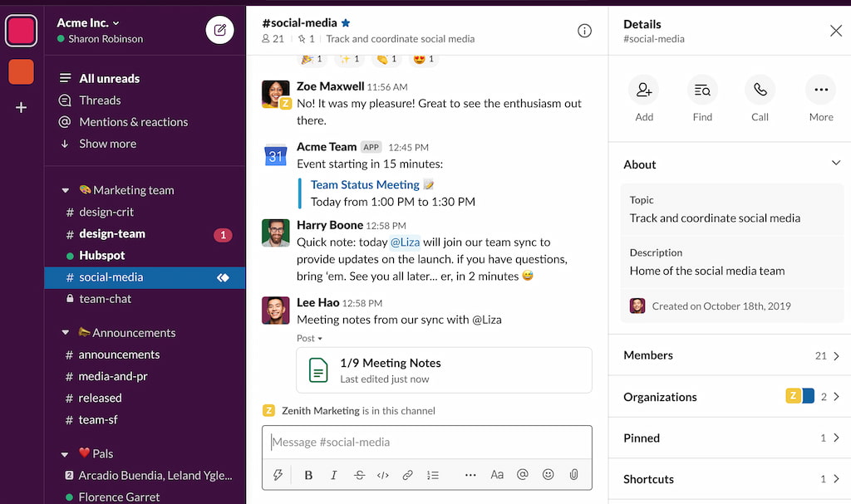Viewport: 851px width, 504px height.
Task: Collapse the About section chevron
Action: tap(836, 164)
